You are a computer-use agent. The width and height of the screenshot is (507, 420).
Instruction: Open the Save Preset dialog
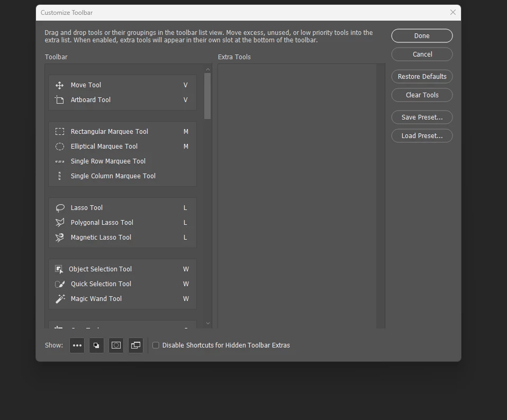pos(422,117)
